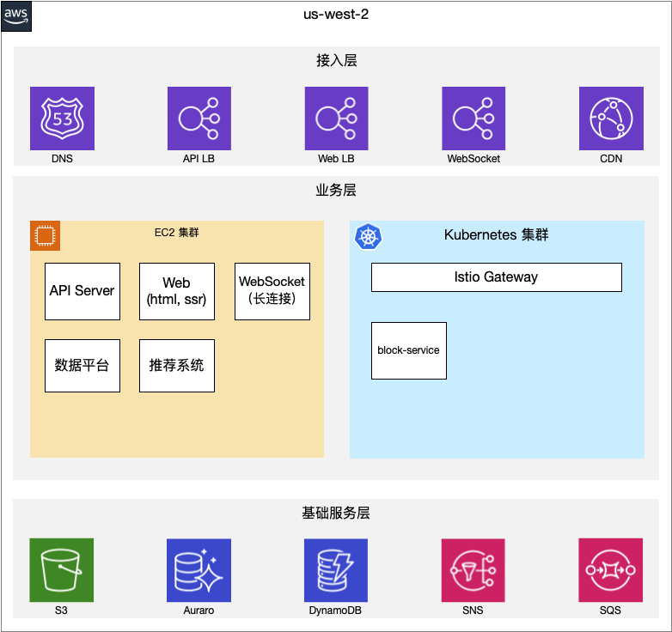Click the Istio Gateway box
672x632 pixels.
coord(497,277)
